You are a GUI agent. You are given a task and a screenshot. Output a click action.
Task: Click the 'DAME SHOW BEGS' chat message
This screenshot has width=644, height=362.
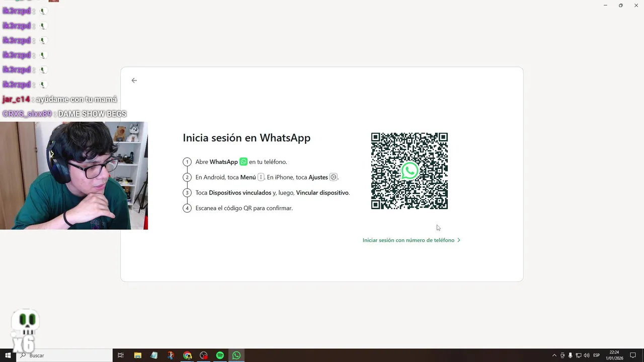click(x=92, y=114)
